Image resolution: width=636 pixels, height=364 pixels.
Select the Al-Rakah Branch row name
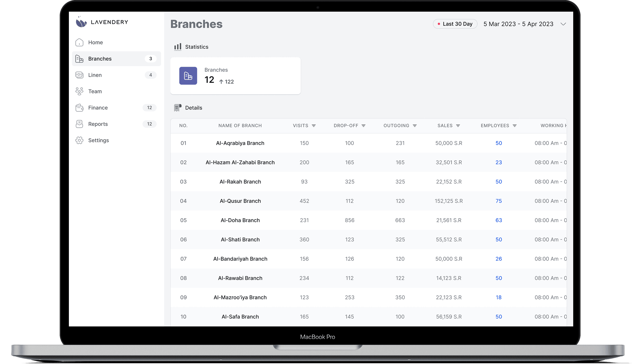(x=240, y=182)
